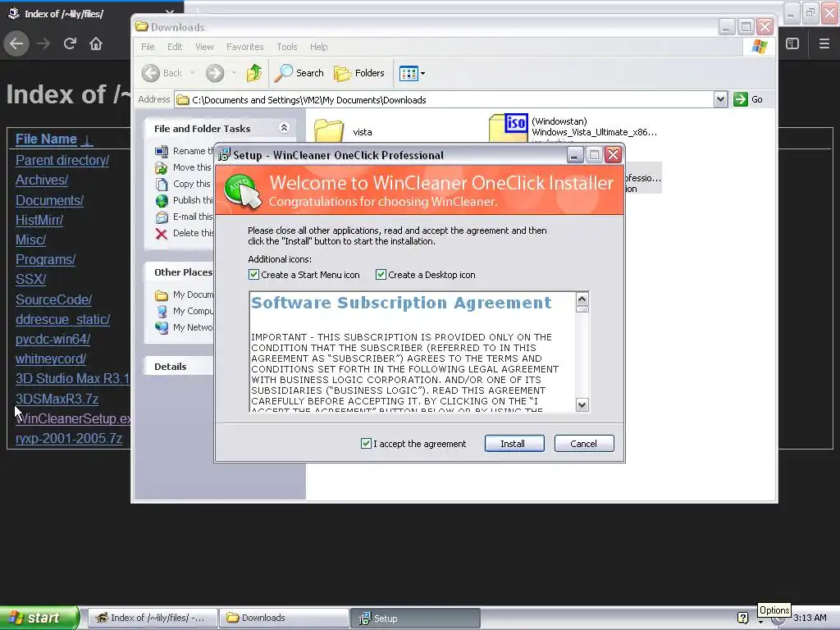Uncheck the I accept the agreement checkbox
Viewport: 840px width, 630px height.
[x=366, y=444]
